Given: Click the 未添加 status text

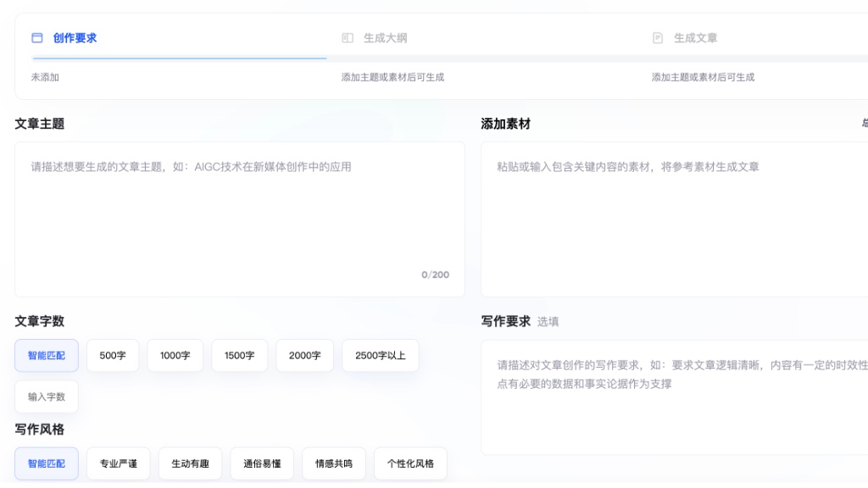Looking at the screenshot, I should click(45, 77).
